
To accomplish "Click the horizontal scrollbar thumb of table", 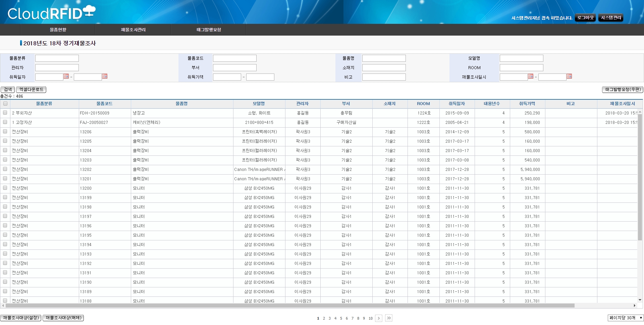I will (290, 306).
